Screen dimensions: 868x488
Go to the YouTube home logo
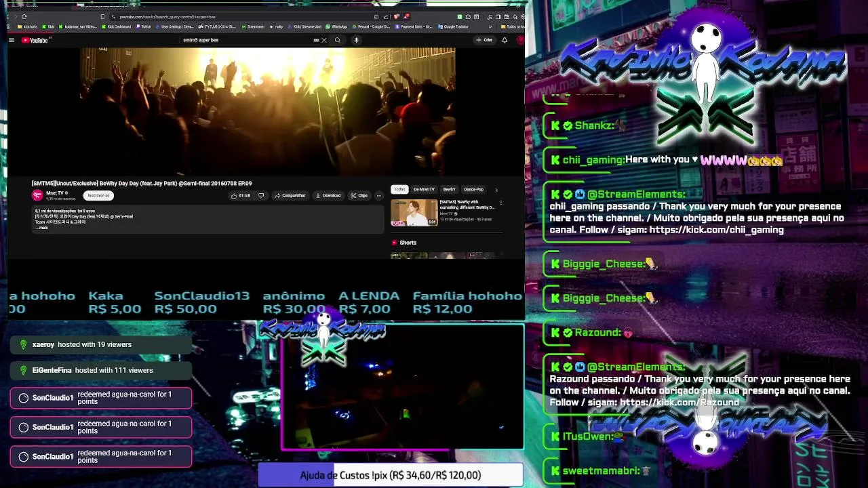(x=35, y=40)
